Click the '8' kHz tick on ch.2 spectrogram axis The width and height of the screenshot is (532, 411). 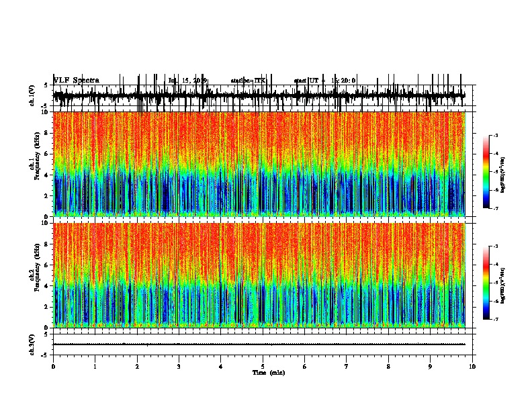pos(47,244)
